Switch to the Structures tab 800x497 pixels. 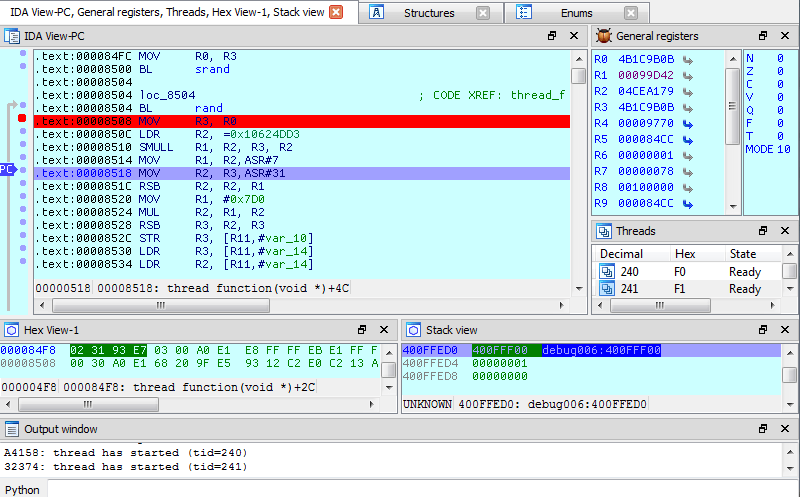pyautogui.click(x=429, y=13)
